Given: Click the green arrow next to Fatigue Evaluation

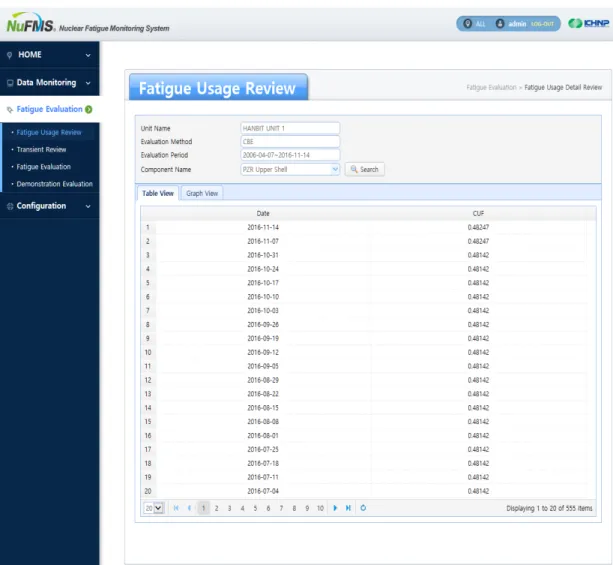Looking at the screenshot, I should tap(89, 109).
